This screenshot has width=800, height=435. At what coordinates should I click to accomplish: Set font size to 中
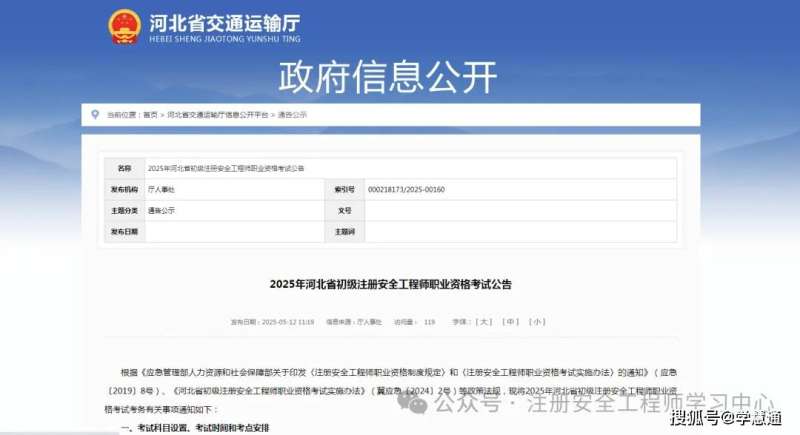[510, 322]
